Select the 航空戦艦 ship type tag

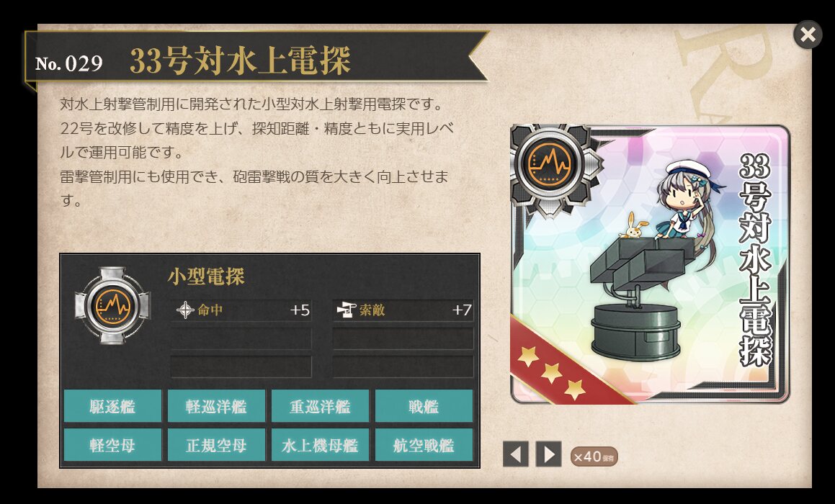(424, 445)
